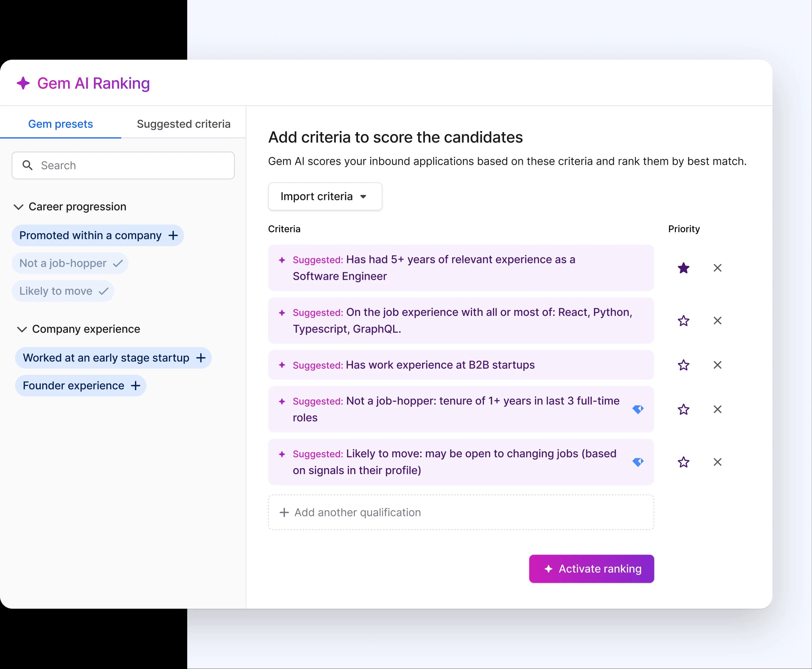
Task: Collapse the Career progression section
Action: (19, 207)
